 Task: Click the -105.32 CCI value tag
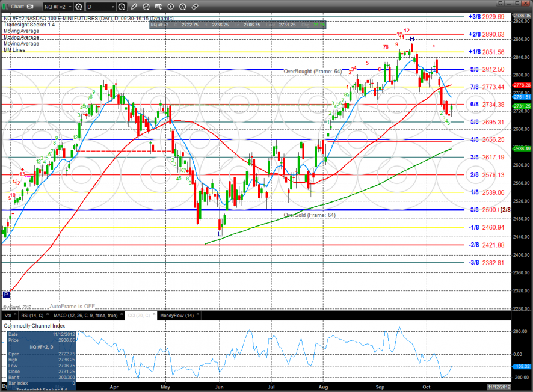coord(522,367)
